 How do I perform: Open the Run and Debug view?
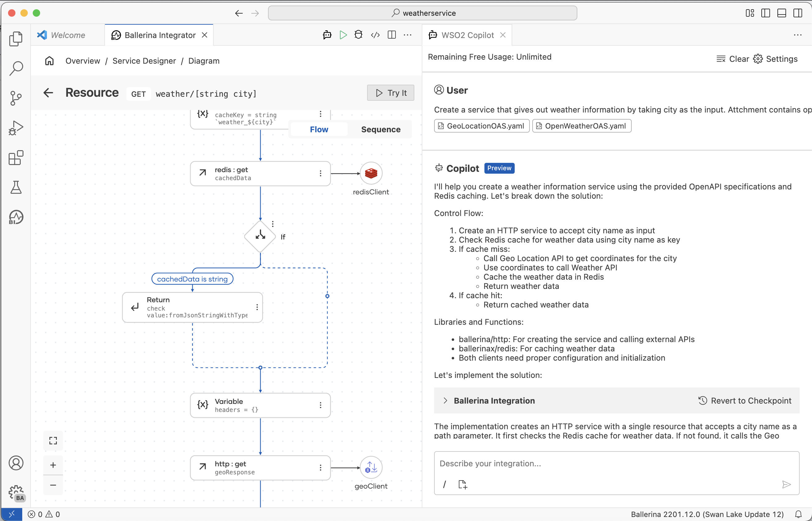[16, 128]
